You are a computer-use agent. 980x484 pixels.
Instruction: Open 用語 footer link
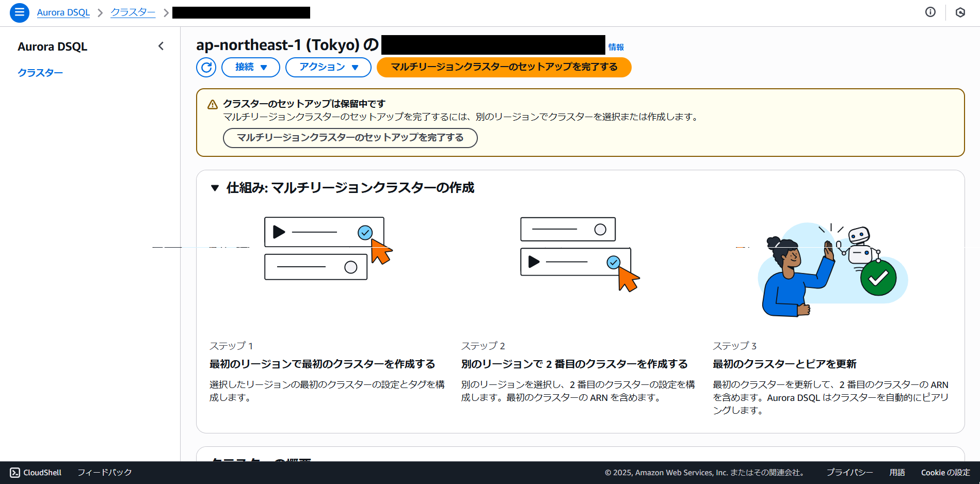897,473
